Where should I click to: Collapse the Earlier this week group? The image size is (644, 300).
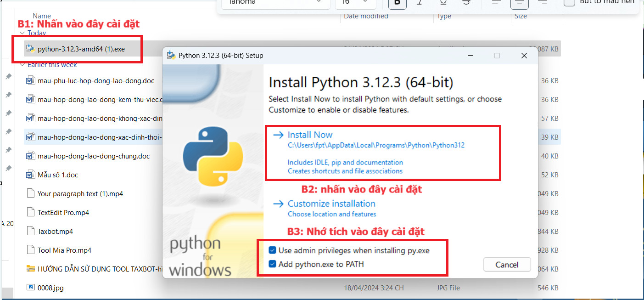[x=22, y=64]
